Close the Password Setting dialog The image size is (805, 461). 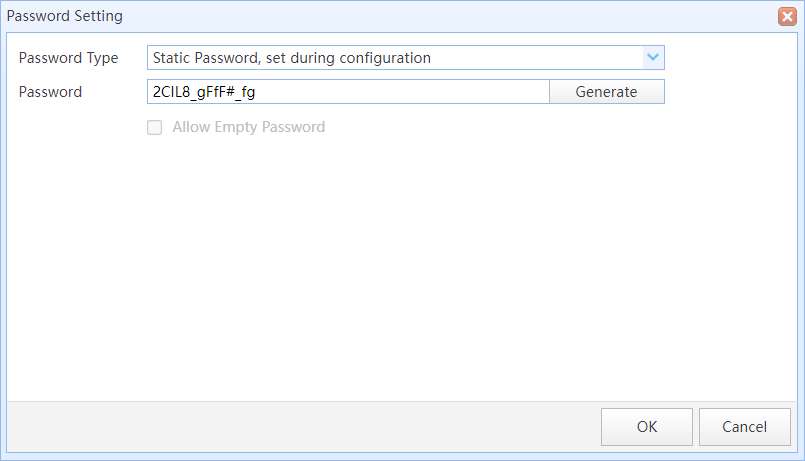[787, 16]
